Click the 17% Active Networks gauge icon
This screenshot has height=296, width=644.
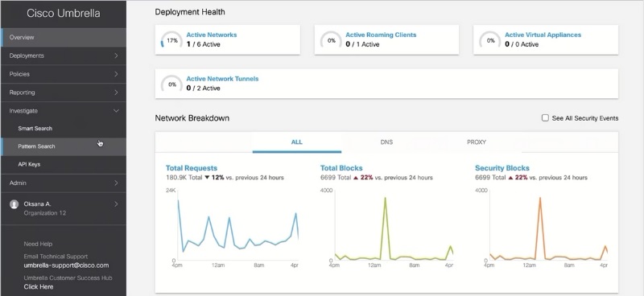pyautogui.click(x=171, y=40)
